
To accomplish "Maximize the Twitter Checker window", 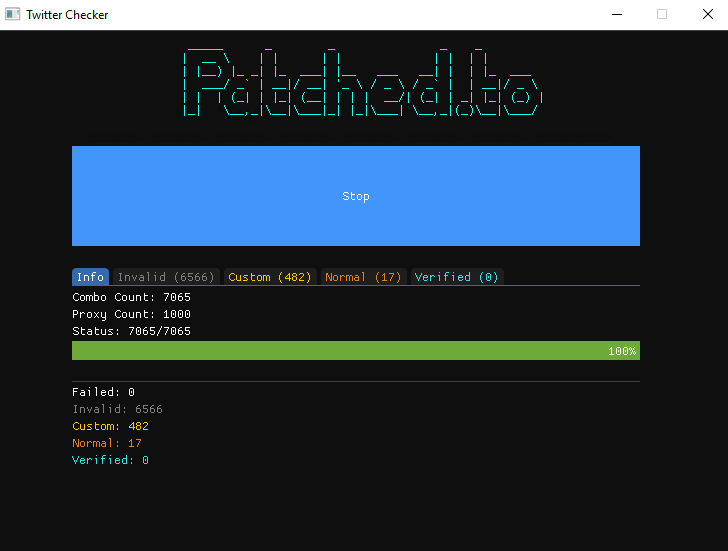I will [x=662, y=14].
